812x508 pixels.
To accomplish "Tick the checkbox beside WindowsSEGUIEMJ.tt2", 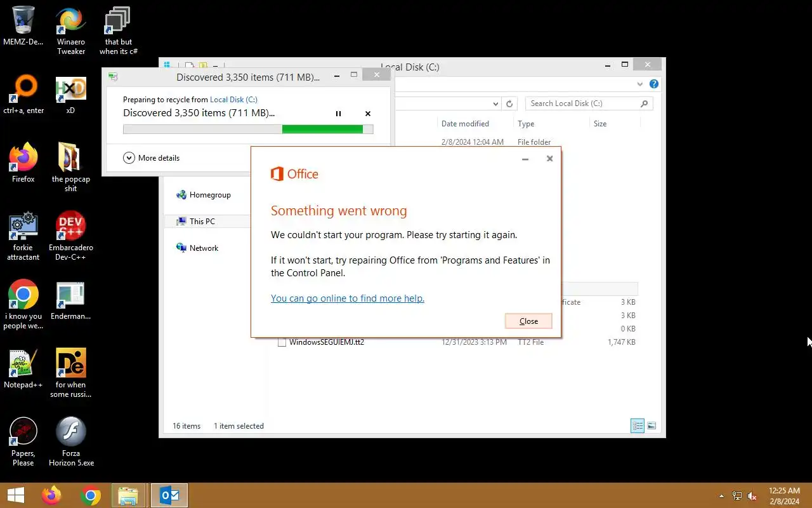I will point(282,342).
